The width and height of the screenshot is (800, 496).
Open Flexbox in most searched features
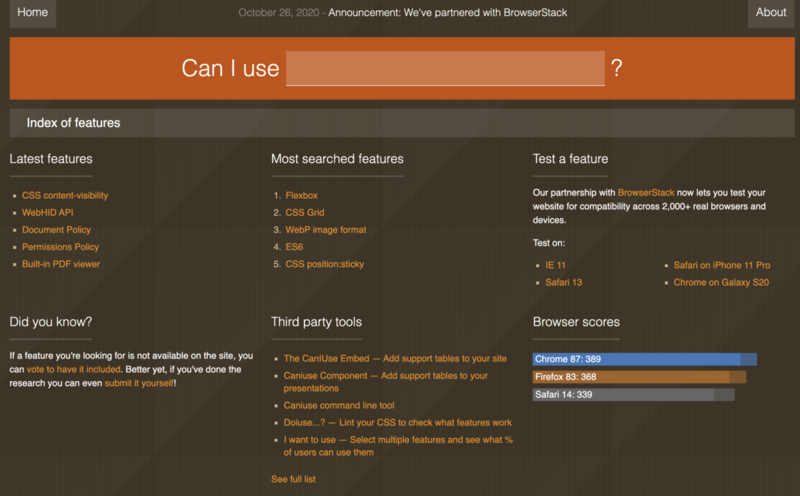pyautogui.click(x=302, y=195)
